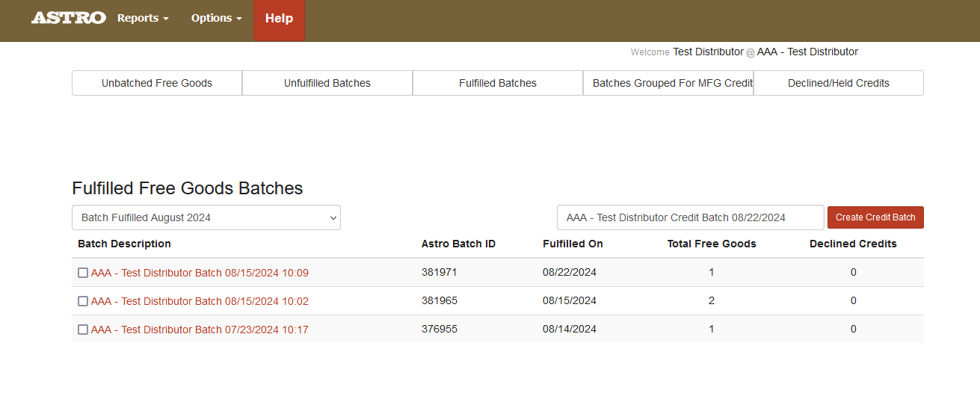This screenshot has height=405, width=980.
Task: Click Total Free Goods value 2
Action: pyautogui.click(x=712, y=301)
